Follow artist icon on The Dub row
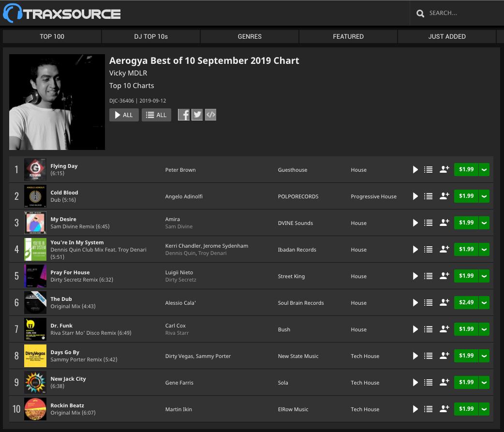The height and width of the screenshot is (432, 504). [444, 302]
